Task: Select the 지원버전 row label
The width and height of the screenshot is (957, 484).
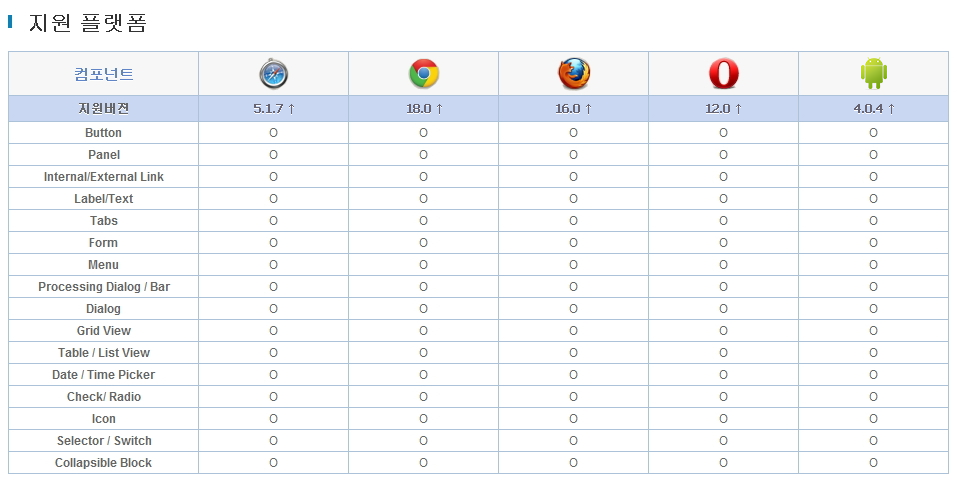Action: coord(104,109)
